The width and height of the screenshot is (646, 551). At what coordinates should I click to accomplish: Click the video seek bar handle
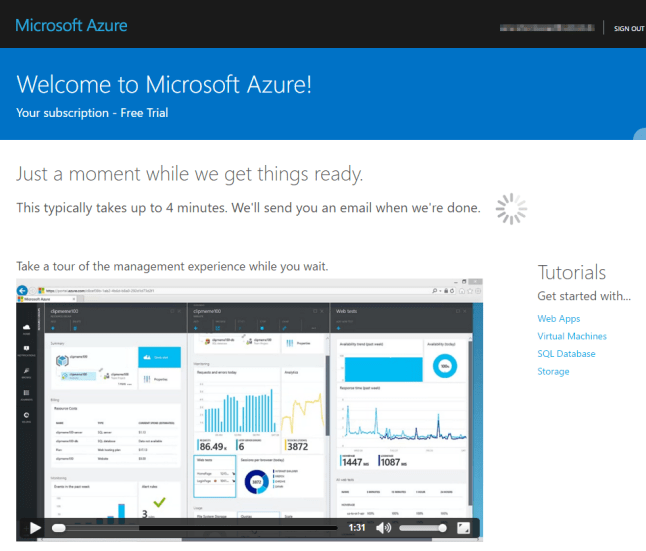[59, 528]
